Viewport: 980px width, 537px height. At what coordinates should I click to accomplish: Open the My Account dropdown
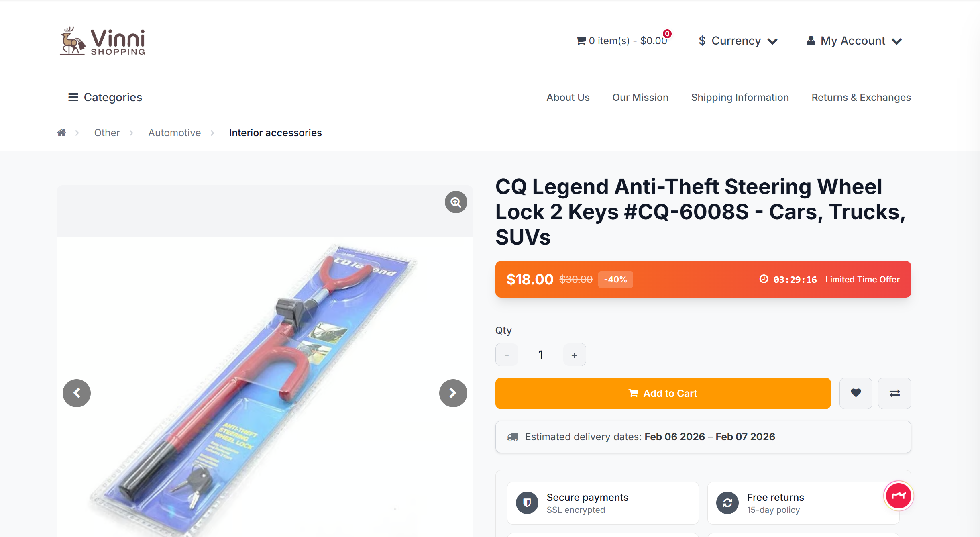coord(854,41)
